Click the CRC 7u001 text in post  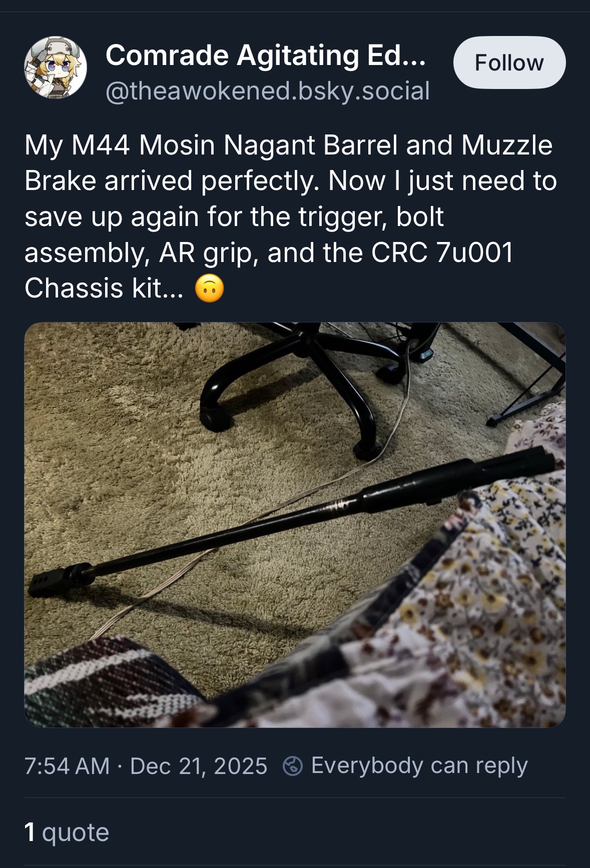point(442,252)
